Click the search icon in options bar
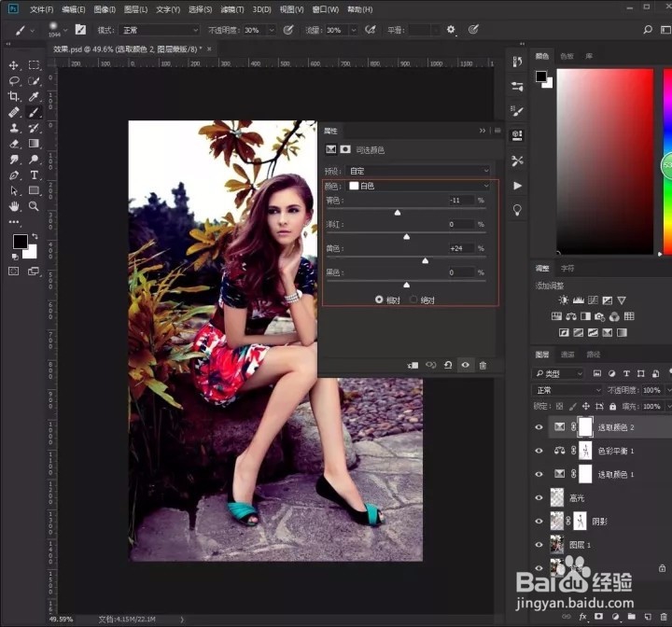Screen dimensions: 672x627 (648, 30)
